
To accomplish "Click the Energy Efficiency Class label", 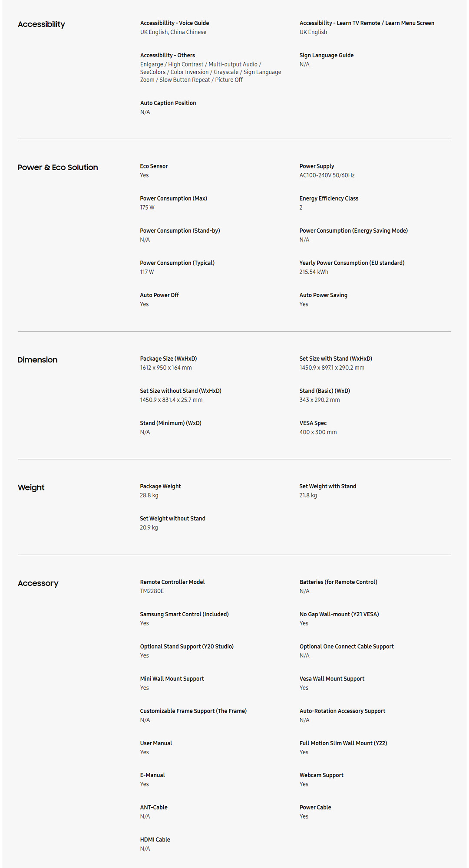I will 329,198.
